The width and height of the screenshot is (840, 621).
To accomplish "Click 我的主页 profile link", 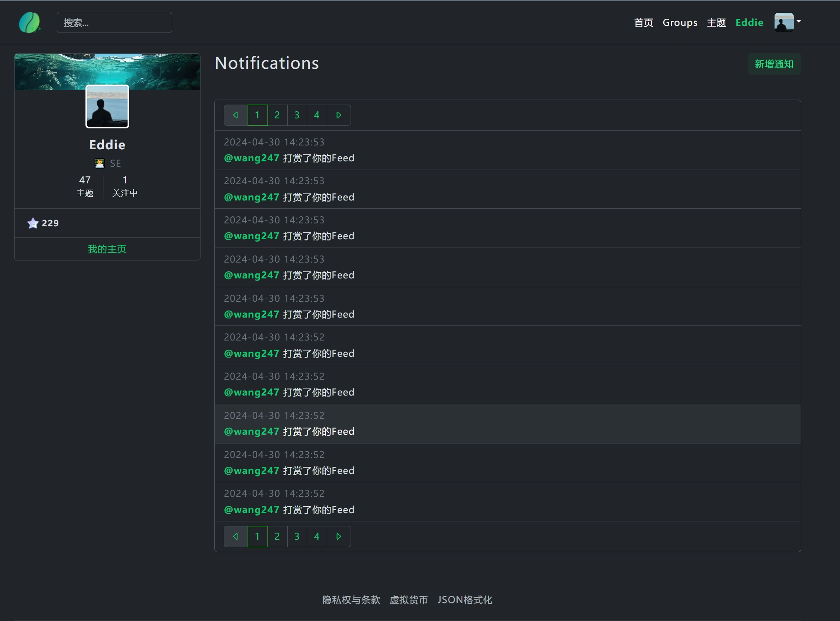I will [108, 248].
